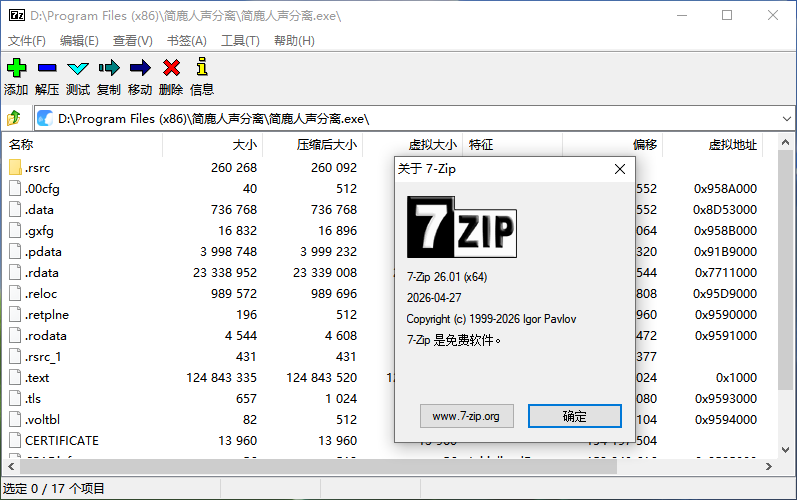
Task: Click the file icon of .tls
Action: [x=15, y=398]
